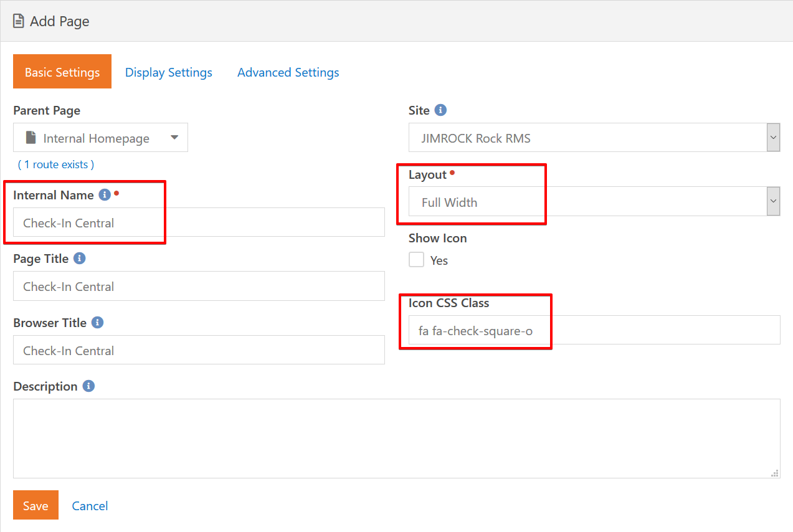Click page icon in Parent Page picker
This screenshot has width=793, height=532.
point(31,138)
